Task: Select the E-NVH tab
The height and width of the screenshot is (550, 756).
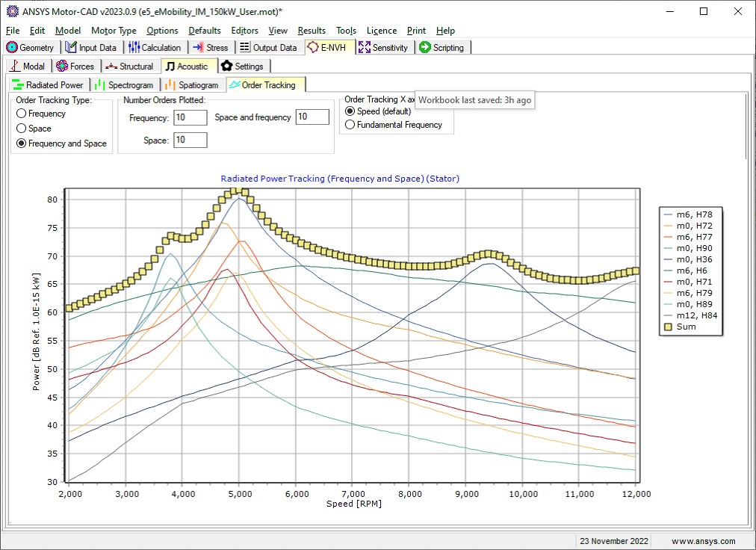Action: tap(329, 47)
